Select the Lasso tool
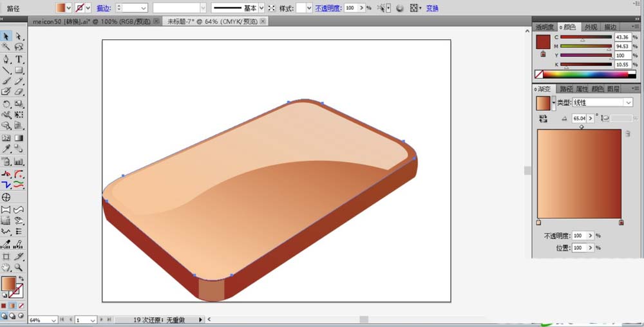 19,47
